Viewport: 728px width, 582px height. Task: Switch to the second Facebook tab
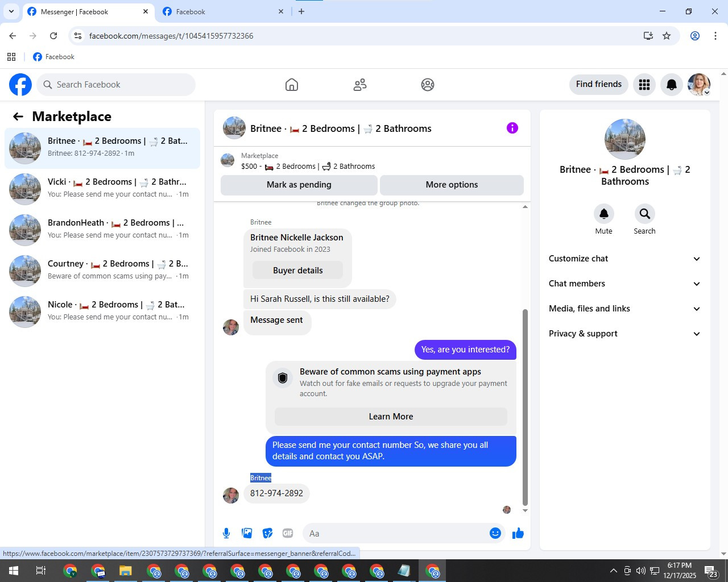(223, 12)
